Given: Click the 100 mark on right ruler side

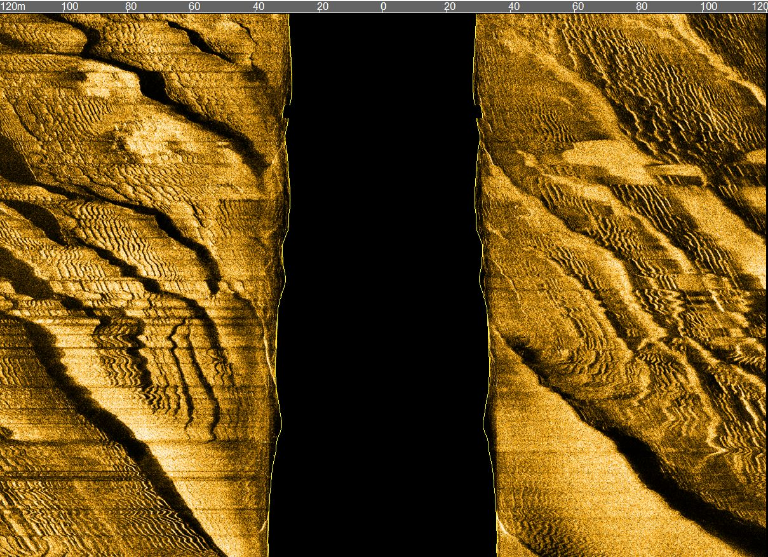Looking at the screenshot, I should click(708, 6).
